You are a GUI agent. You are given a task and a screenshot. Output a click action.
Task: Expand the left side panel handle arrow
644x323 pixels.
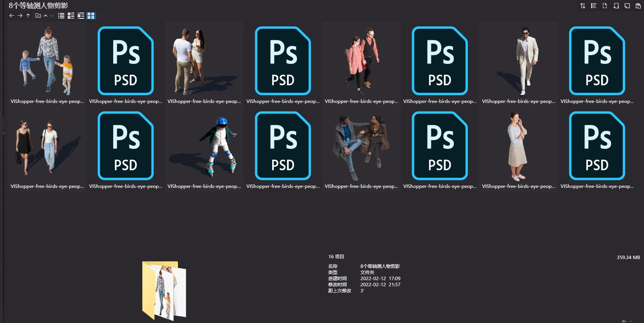[x=3, y=133]
